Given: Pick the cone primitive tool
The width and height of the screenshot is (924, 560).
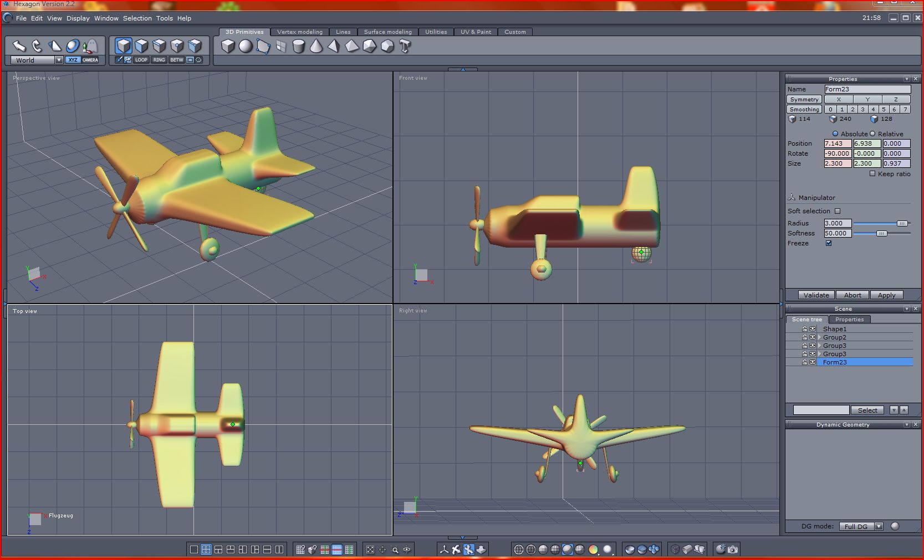Looking at the screenshot, I should 316,47.
